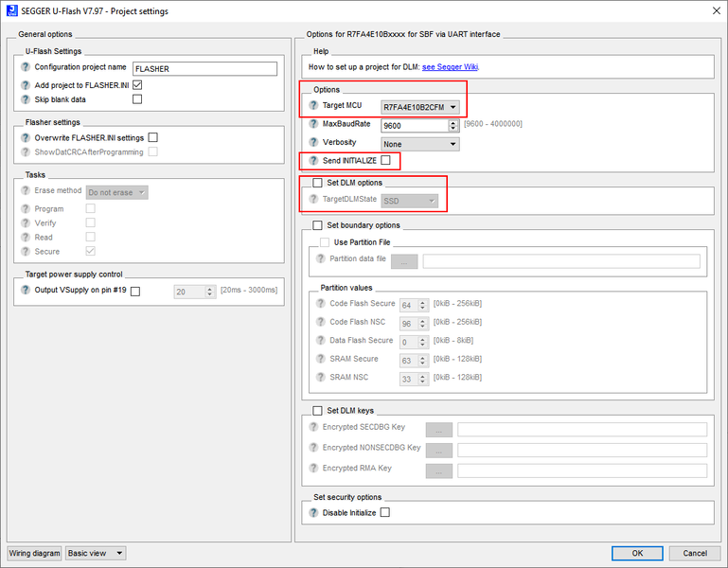Screen dimensions: 728x568
Task: Click help icon beside Configuration project name
Action: tap(26, 68)
